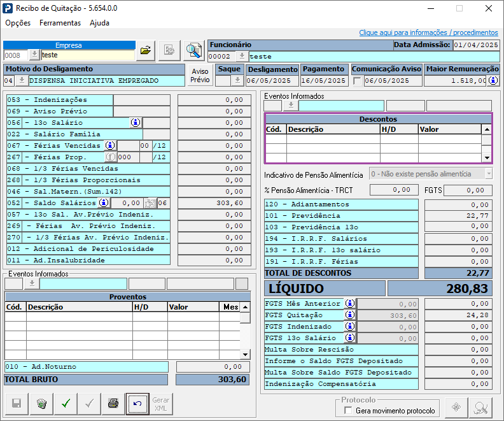Click the Valor column header in Descontos
The image size is (504, 421).
[449, 129]
